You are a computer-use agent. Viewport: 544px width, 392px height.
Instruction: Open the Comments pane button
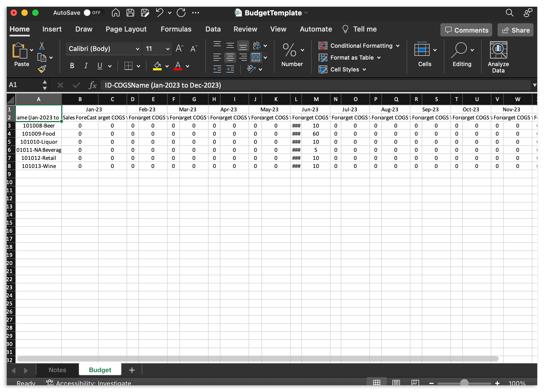tap(466, 30)
